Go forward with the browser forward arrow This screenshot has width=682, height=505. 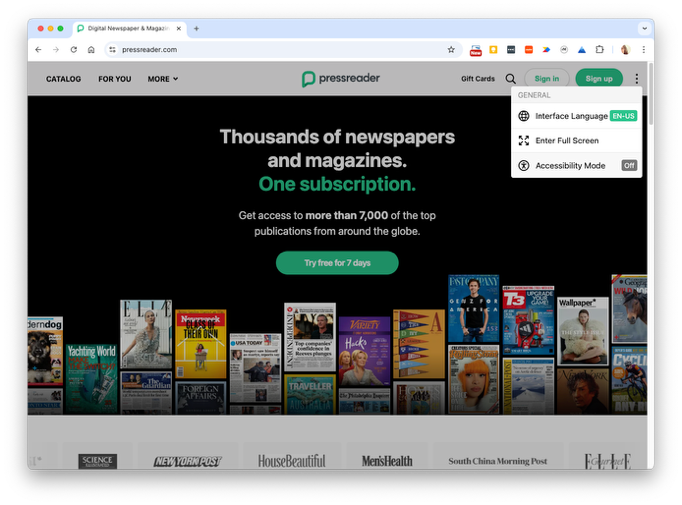tap(56, 50)
